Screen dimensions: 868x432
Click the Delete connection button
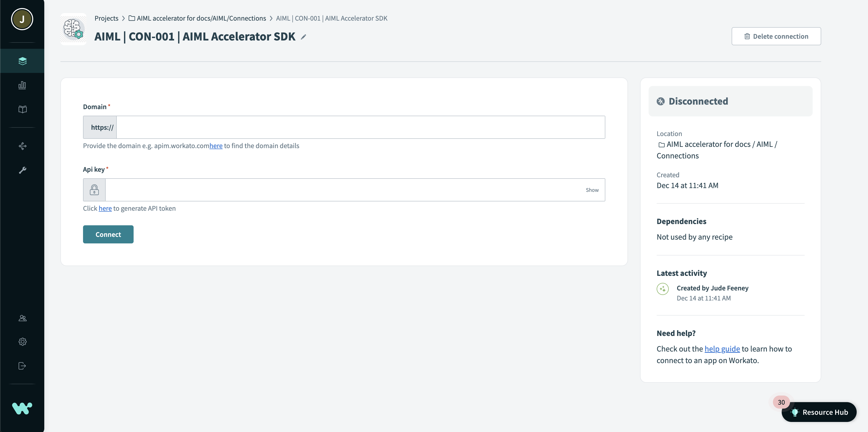(x=776, y=36)
